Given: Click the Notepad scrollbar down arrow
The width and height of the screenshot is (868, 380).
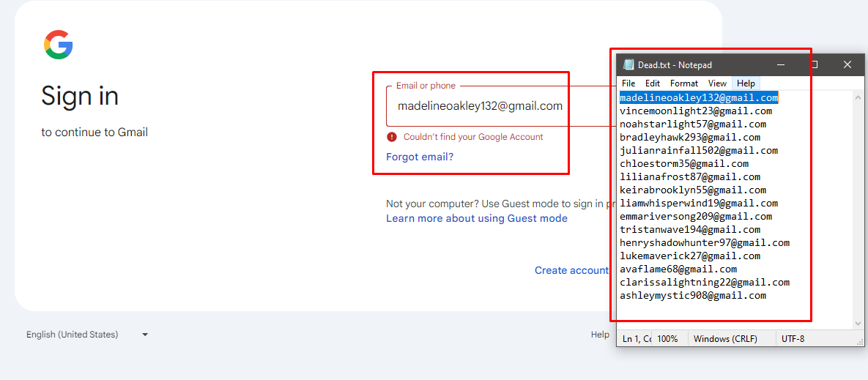Looking at the screenshot, I should [x=858, y=324].
